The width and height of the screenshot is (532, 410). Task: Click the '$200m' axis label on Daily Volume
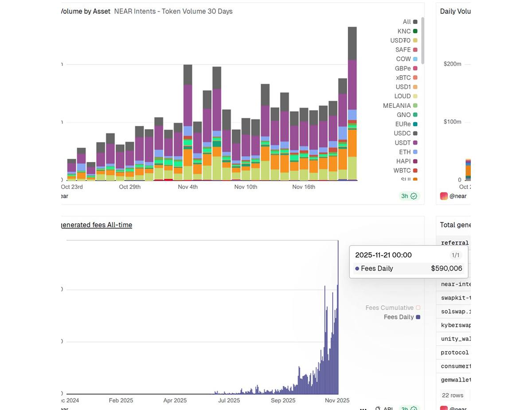pyautogui.click(x=452, y=64)
